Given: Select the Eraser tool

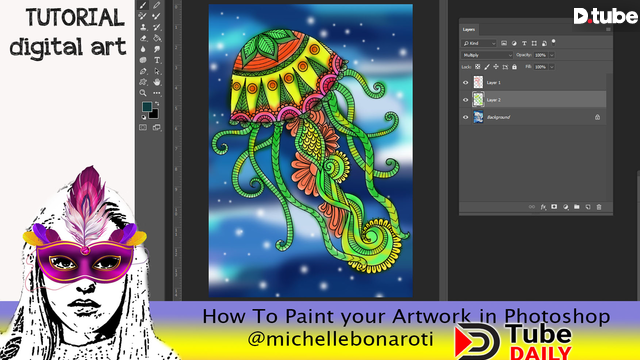Looking at the screenshot, I should pos(143,38).
